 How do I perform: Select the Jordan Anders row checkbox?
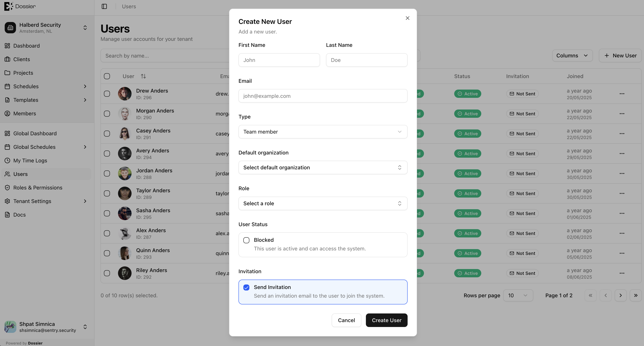(x=107, y=173)
